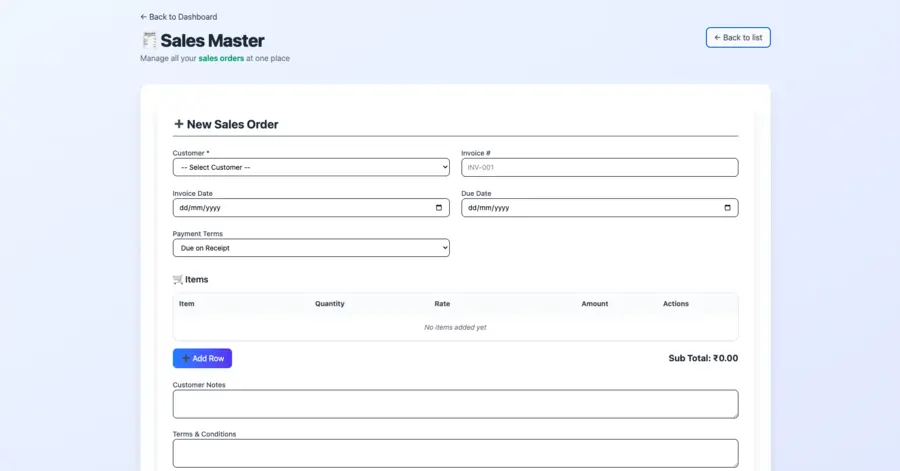The image size is (900, 471).
Task: Open the Due Date calendar picker icon
Action: [x=727, y=208]
